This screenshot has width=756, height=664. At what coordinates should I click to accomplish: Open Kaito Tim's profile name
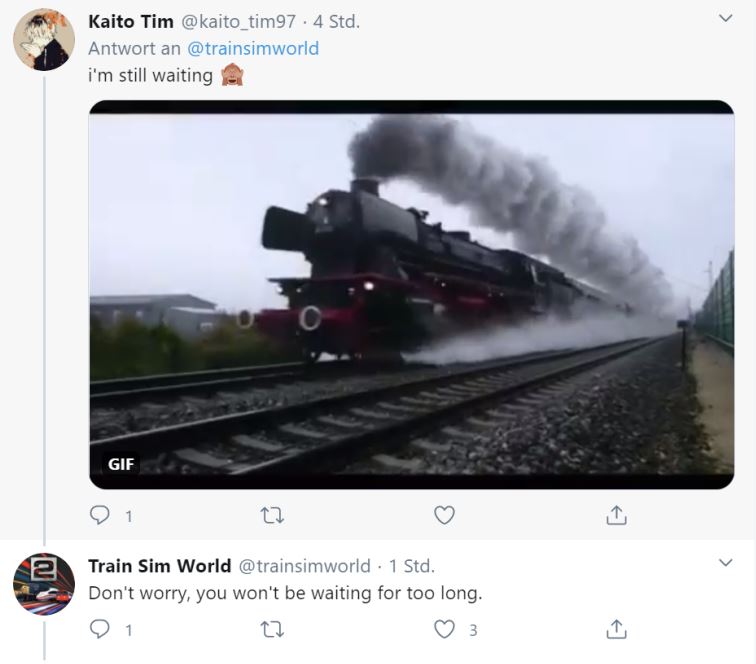pyautogui.click(x=130, y=21)
